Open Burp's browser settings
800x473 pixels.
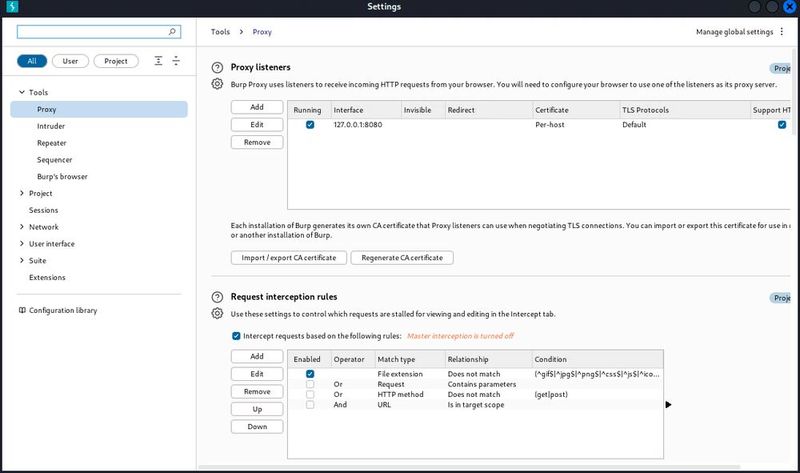[62, 177]
